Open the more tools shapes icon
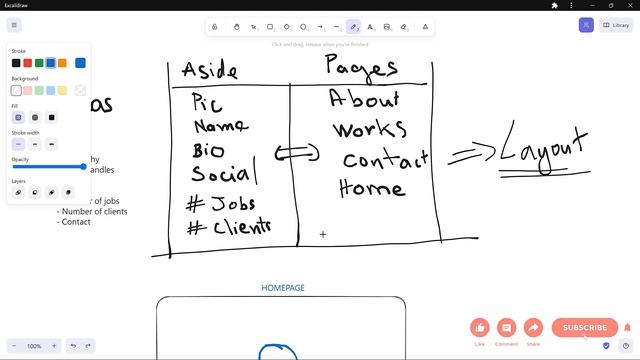The width and height of the screenshot is (640, 360). (425, 27)
